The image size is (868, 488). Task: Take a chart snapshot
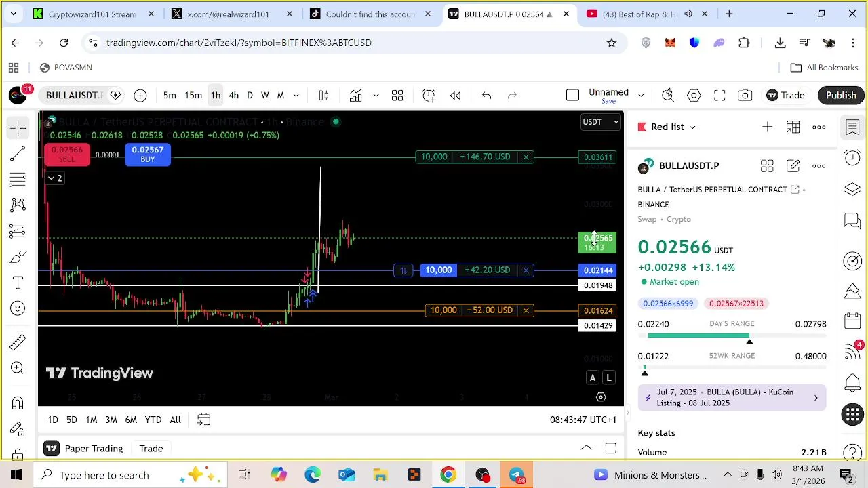(745, 96)
